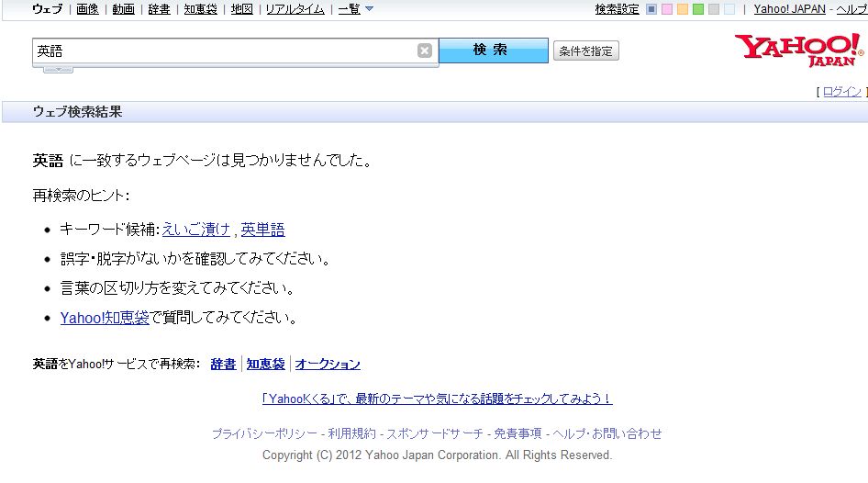
Task: Switch to the ウェブ search tab
Action: click(x=48, y=9)
